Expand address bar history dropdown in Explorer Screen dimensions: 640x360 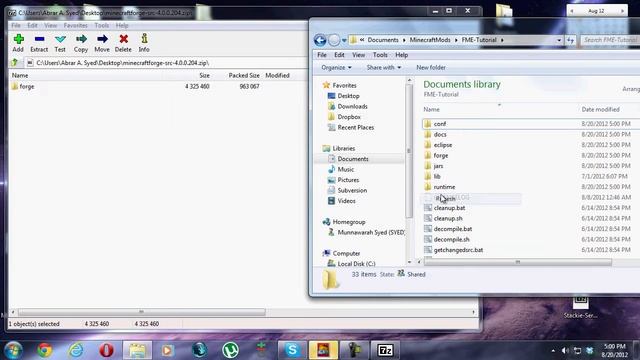(x=559, y=40)
